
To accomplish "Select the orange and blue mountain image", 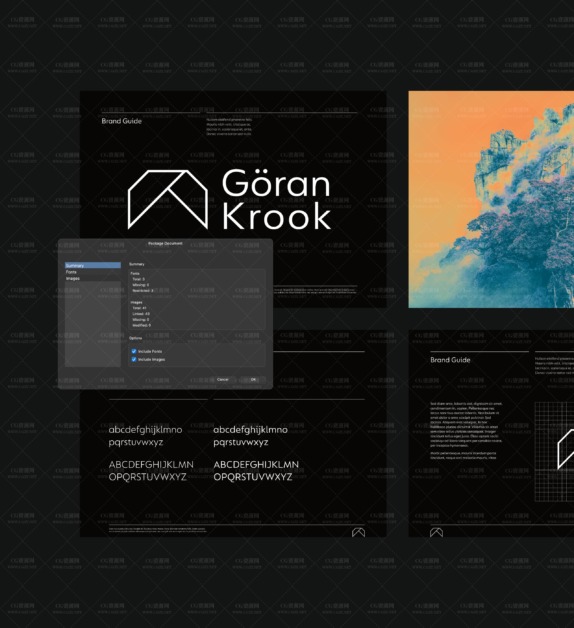I will [491, 199].
